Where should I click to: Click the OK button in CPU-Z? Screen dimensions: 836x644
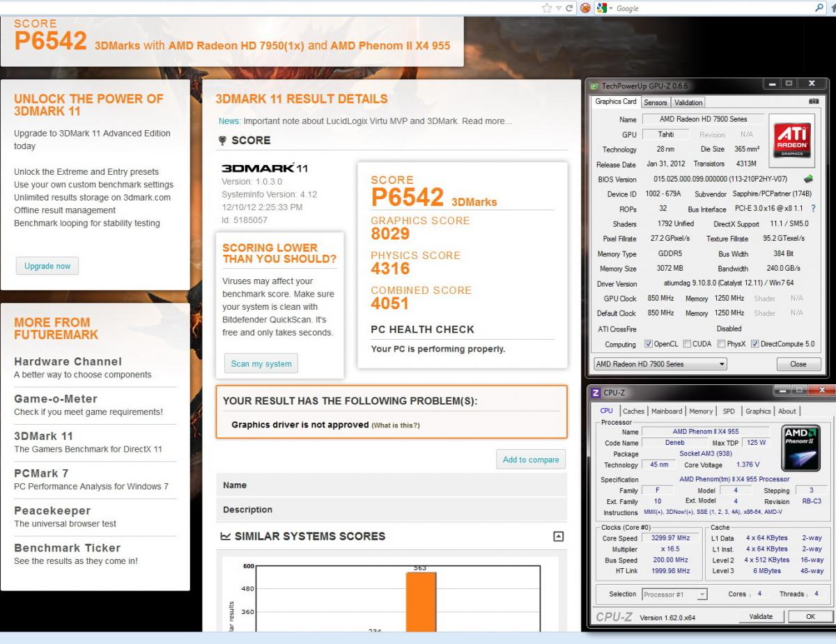[810, 616]
